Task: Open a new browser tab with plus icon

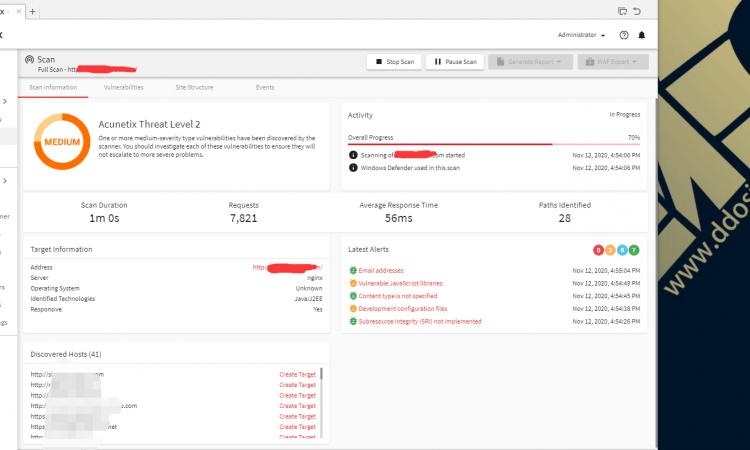Action: [x=33, y=11]
